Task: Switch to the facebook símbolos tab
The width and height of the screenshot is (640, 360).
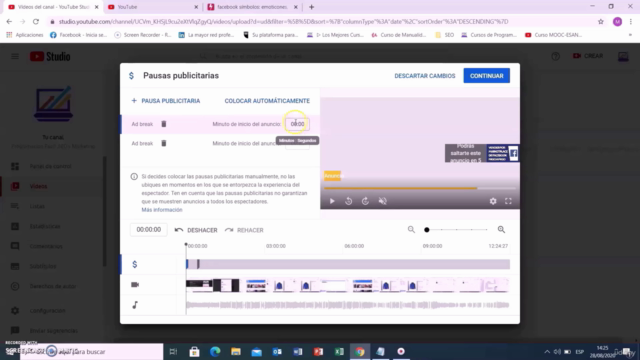Action: point(252,7)
